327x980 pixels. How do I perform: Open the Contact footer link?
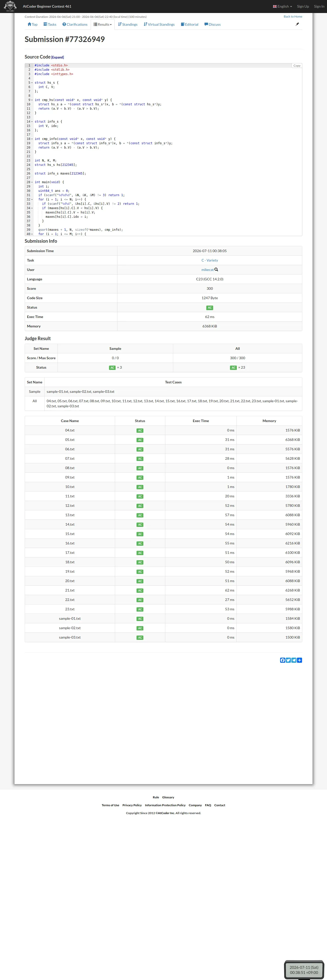pos(220,805)
